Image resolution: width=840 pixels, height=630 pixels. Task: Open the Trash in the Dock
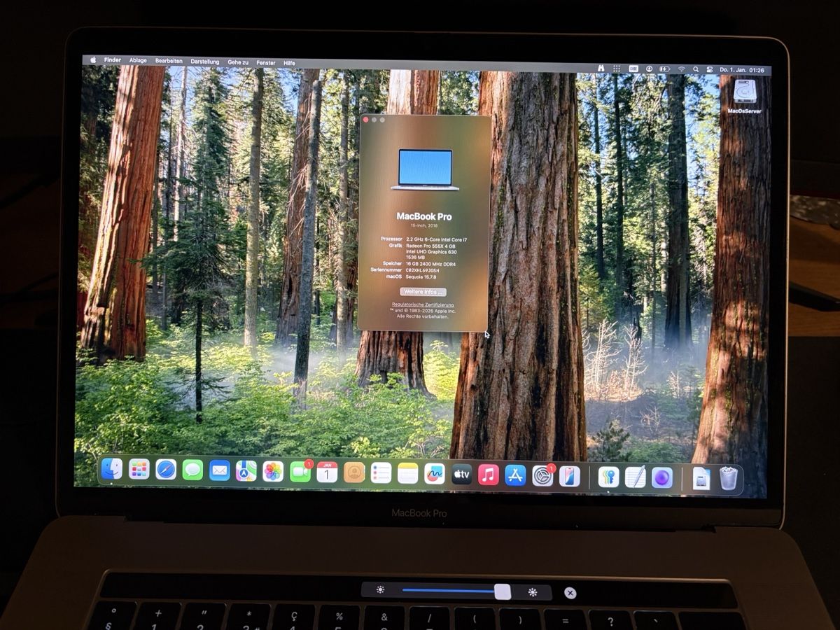click(x=729, y=479)
